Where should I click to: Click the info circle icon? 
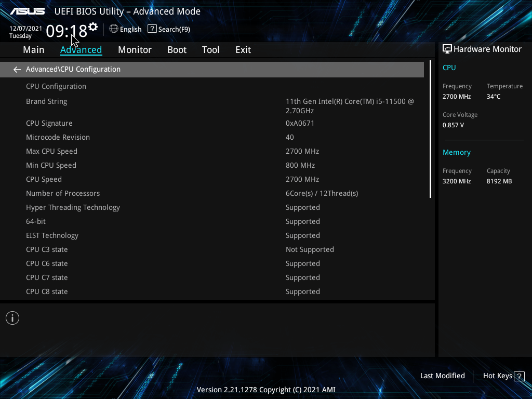coord(12,318)
